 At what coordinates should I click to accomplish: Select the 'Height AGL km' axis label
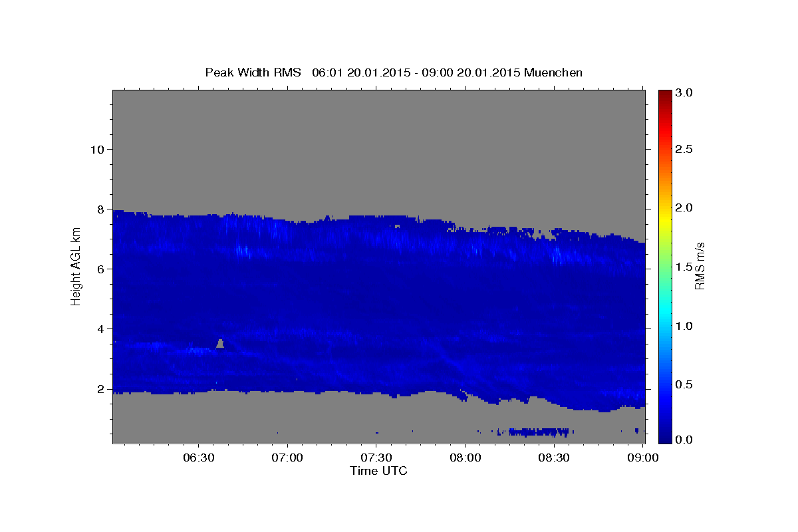(x=76, y=266)
